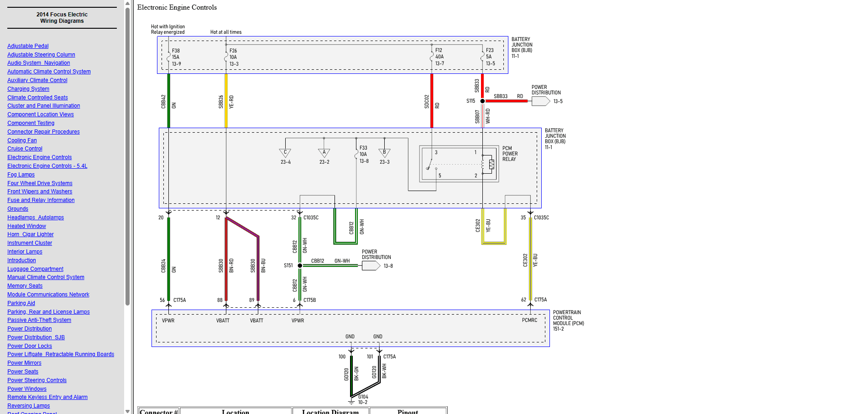Open the Electronic Engine Controls - 5.4L link

(47, 166)
